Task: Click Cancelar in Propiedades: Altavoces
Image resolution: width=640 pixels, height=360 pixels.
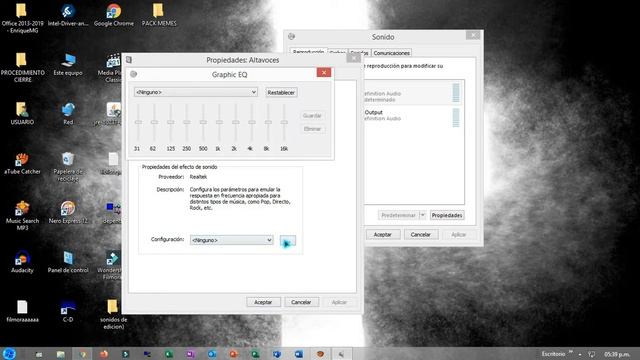Action: pos(301,302)
